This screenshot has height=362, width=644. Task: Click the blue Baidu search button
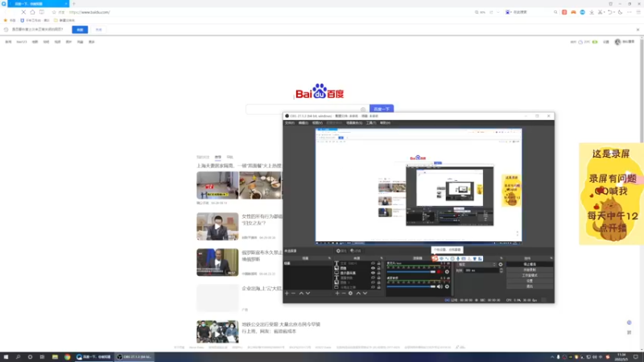[x=382, y=109]
